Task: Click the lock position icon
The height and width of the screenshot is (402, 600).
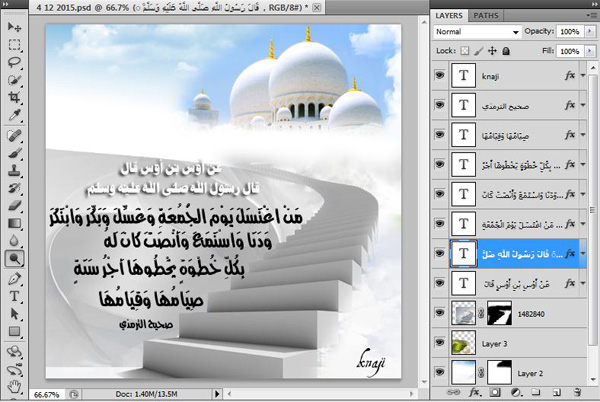Action: coord(490,48)
